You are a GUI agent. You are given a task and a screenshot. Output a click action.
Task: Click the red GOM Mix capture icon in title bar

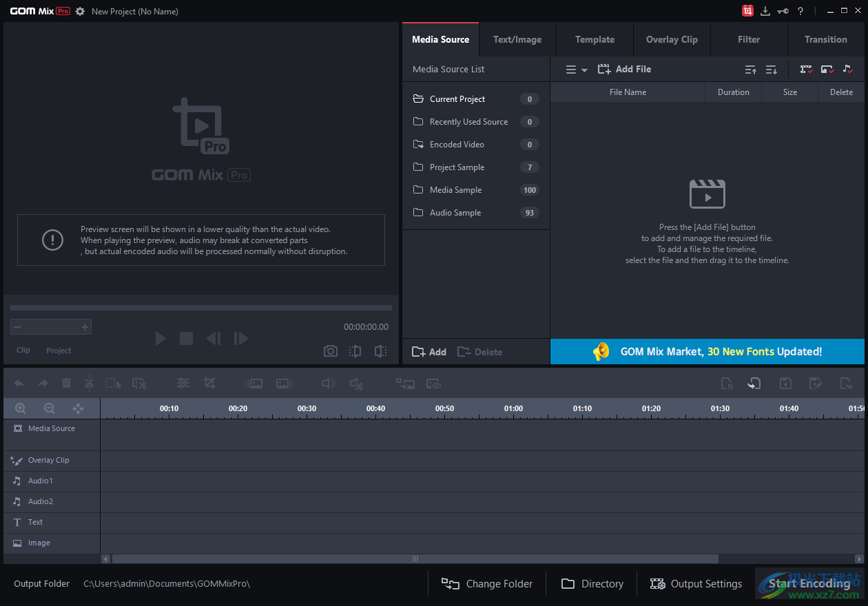[x=747, y=10]
